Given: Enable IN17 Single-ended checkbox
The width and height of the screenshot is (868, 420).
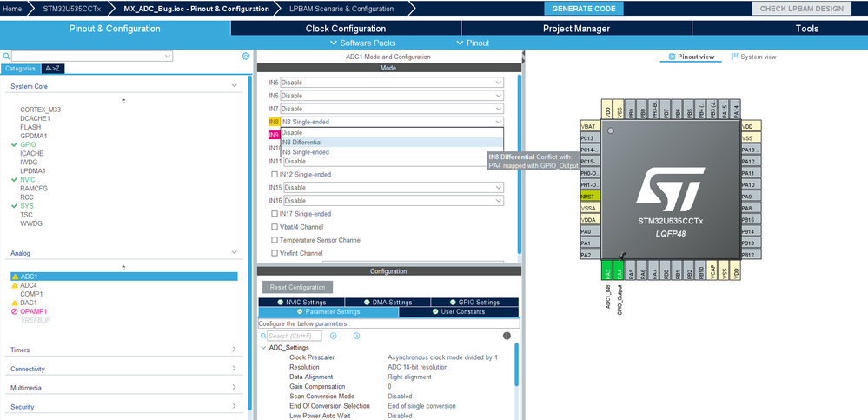Looking at the screenshot, I should tap(274, 213).
